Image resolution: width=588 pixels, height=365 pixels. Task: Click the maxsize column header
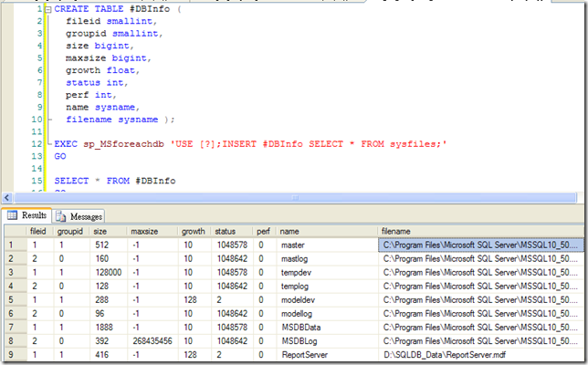(x=152, y=231)
